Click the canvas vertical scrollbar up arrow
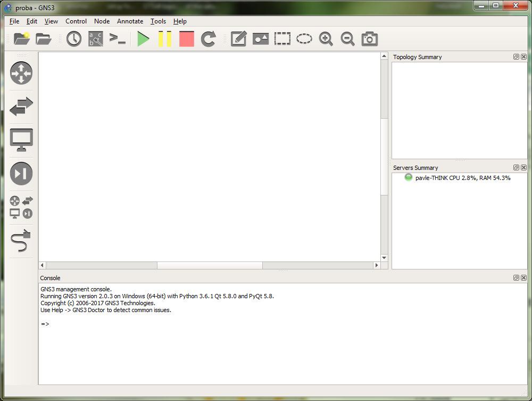This screenshot has width=532, height=401. click(x=384, y=56)
